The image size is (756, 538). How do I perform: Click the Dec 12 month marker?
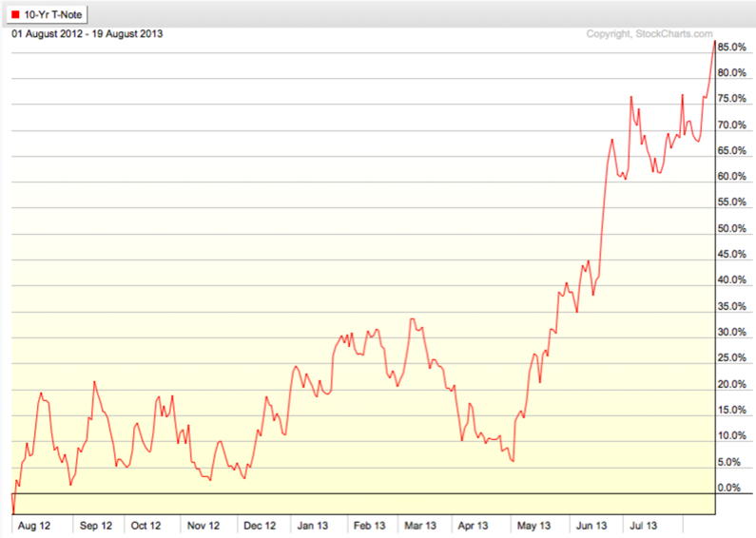tap(258, 525)
